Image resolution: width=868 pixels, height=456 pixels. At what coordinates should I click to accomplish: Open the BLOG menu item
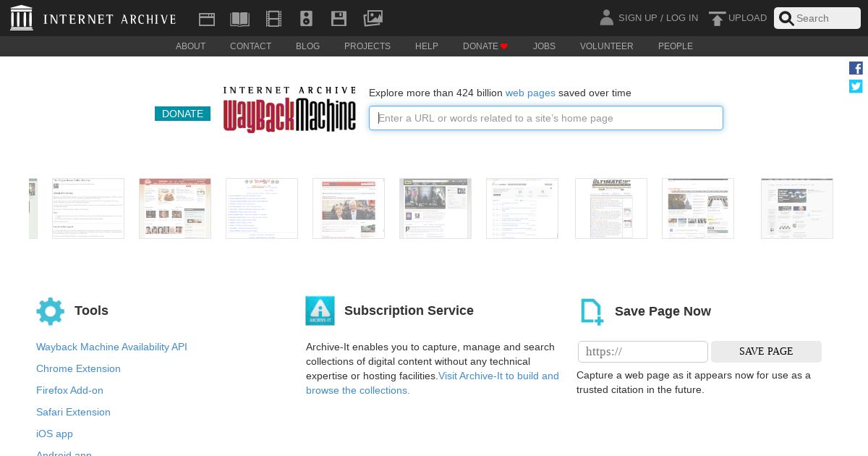pos(307,46)
